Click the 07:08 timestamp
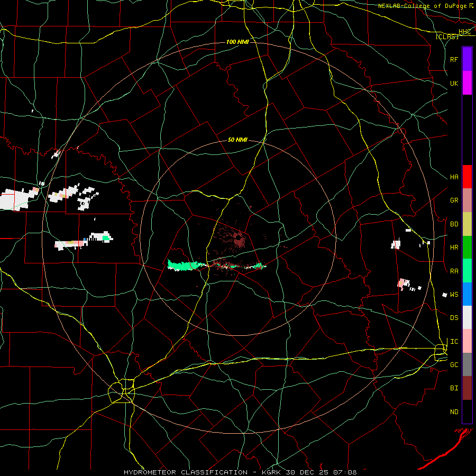This screenshot has width=476, height=476. tap(345, 472)
